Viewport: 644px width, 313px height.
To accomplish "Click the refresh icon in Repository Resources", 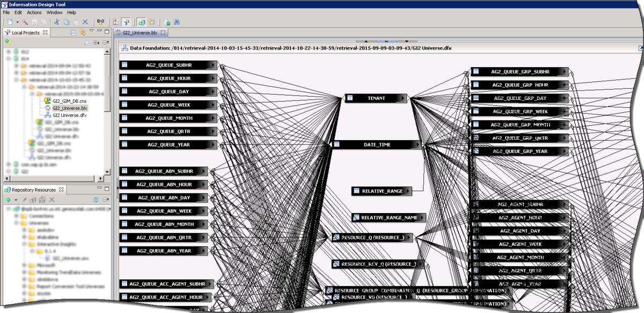I will pyautogui.click(x=96, y=199).
